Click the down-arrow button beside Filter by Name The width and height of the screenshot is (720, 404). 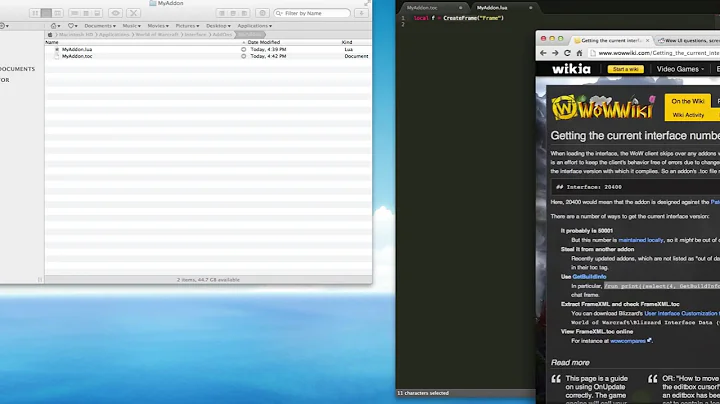coord(361,13)
